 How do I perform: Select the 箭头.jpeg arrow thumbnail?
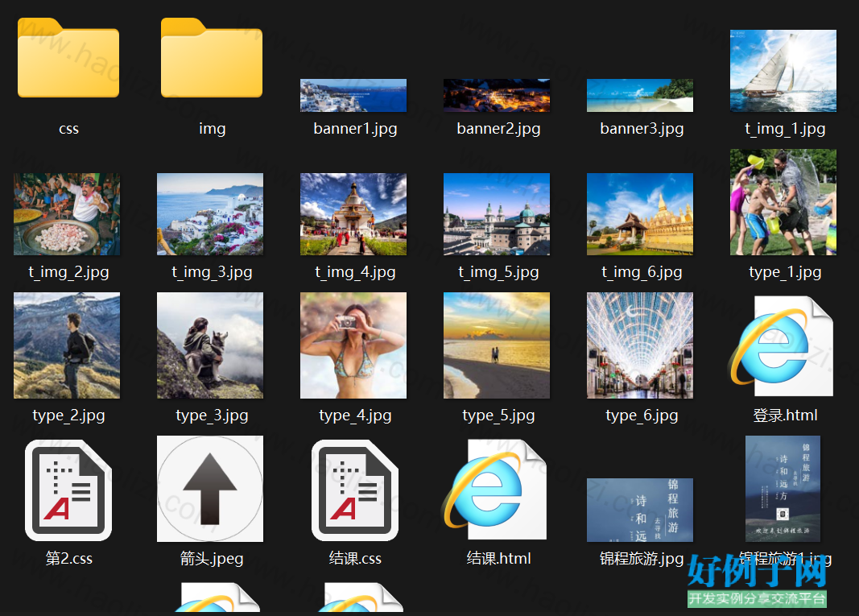[x=210, y=489]
